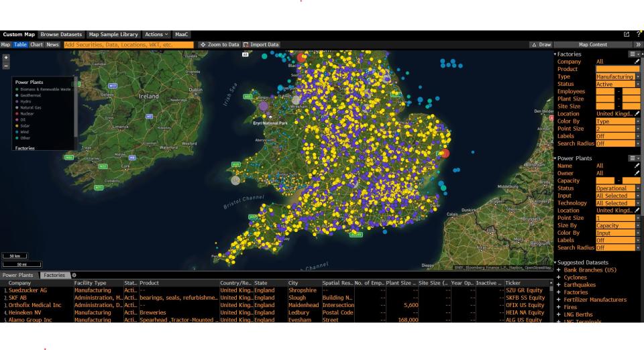Open the Factories Status dropdown showing Active
This screenshot has width=644, height=350.
click(618, 84)
